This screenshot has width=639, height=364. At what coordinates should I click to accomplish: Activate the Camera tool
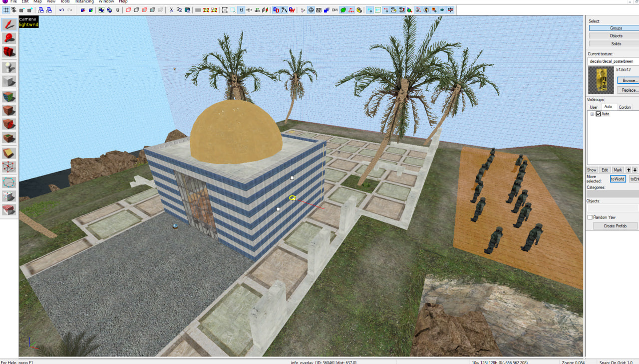tap(9, 52)
